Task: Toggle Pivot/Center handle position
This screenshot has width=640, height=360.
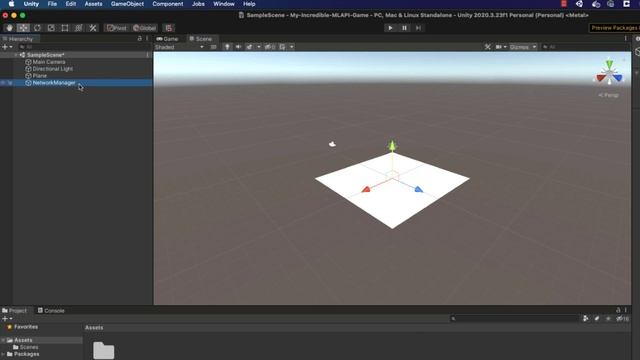Action: point(117,28)
